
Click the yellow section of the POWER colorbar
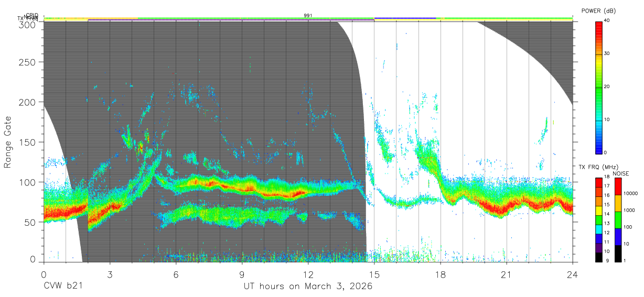[599, 62]
